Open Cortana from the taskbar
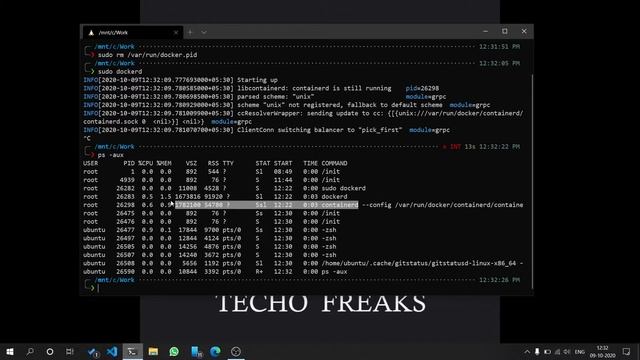The width and height of the screenshot is (640, 360). 50,351
